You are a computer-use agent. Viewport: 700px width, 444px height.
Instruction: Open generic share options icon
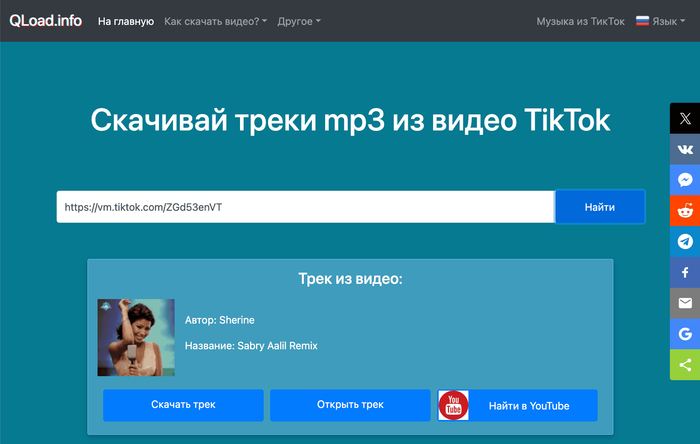point(685,365)
